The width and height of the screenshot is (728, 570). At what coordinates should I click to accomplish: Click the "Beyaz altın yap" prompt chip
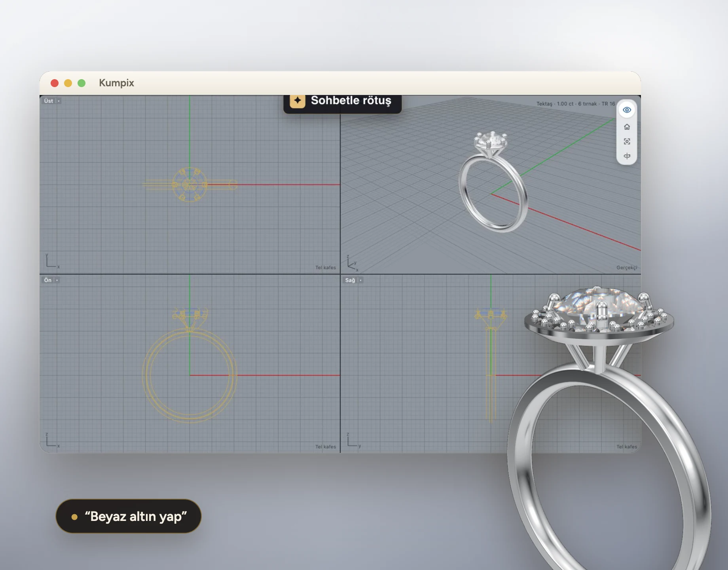tap(129, 516)
